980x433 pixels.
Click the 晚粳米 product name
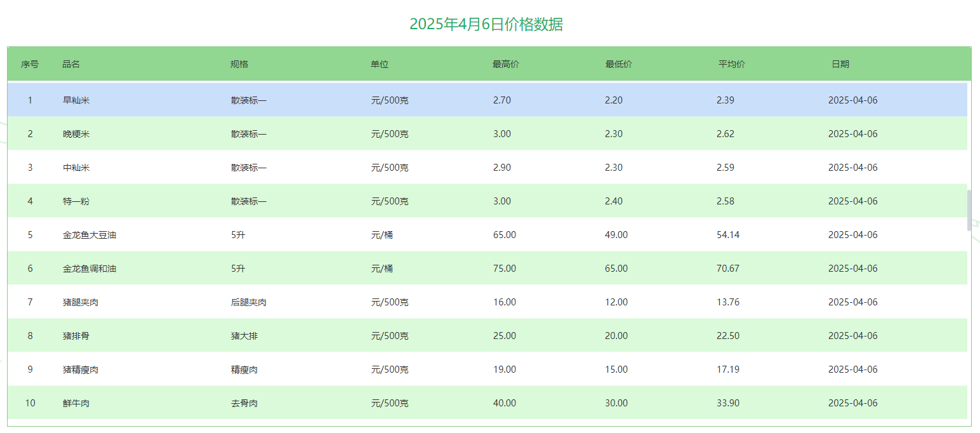76,134
